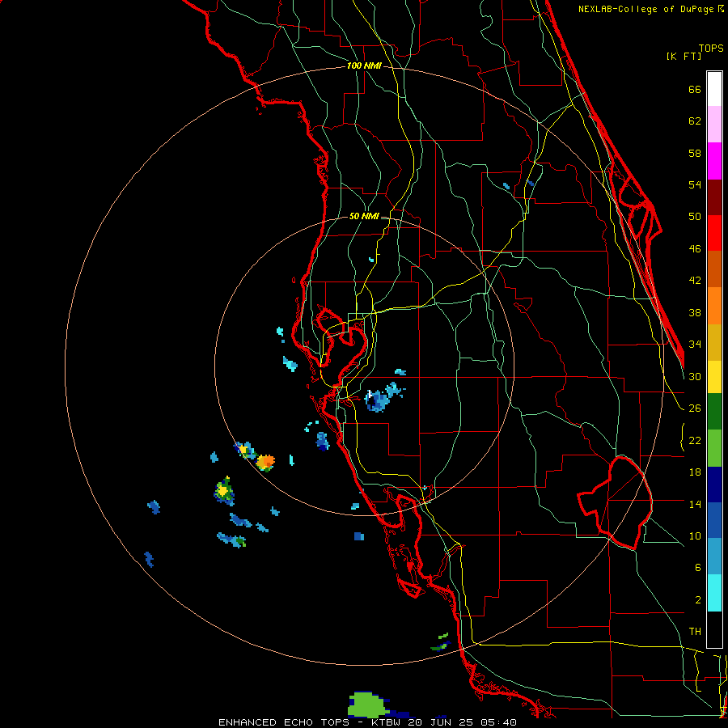Click the "26" legend value
Viewport: 728px width, 728px height.
(x=695, y=408)
